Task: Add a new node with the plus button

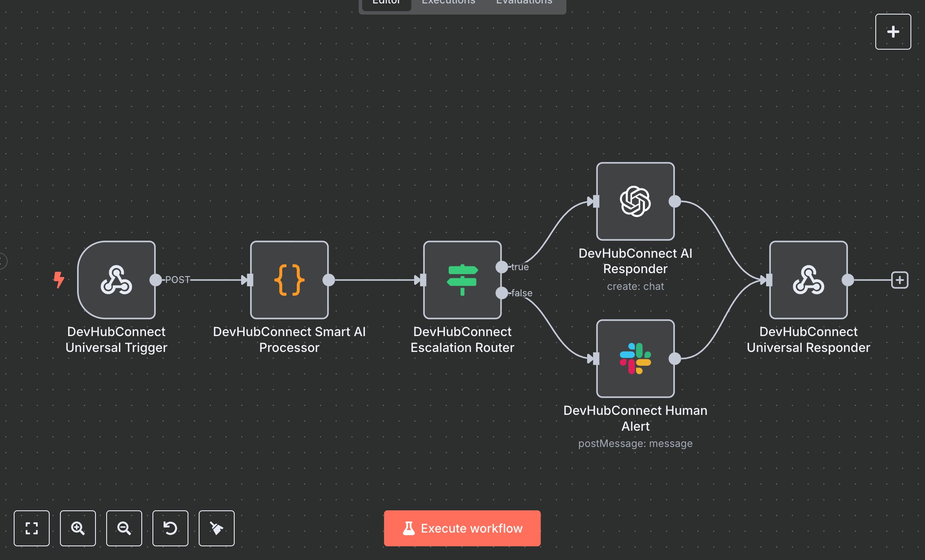Action: click(893, 31)
